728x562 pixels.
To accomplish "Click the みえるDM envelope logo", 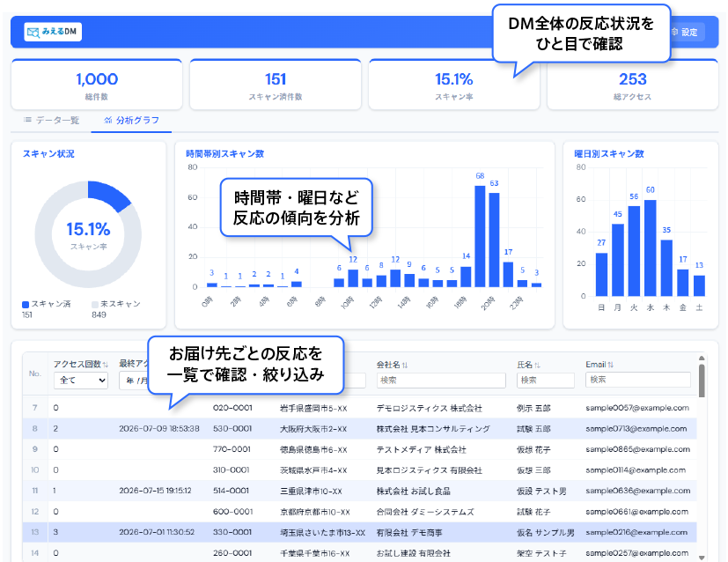I will pyautogui.click(x=53, y=32).
